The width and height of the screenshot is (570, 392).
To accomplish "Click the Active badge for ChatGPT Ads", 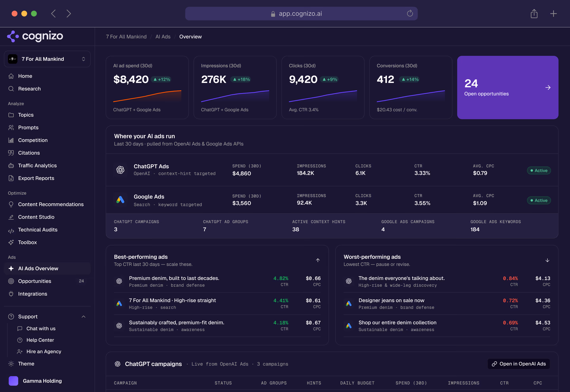I will coord(539,170).
